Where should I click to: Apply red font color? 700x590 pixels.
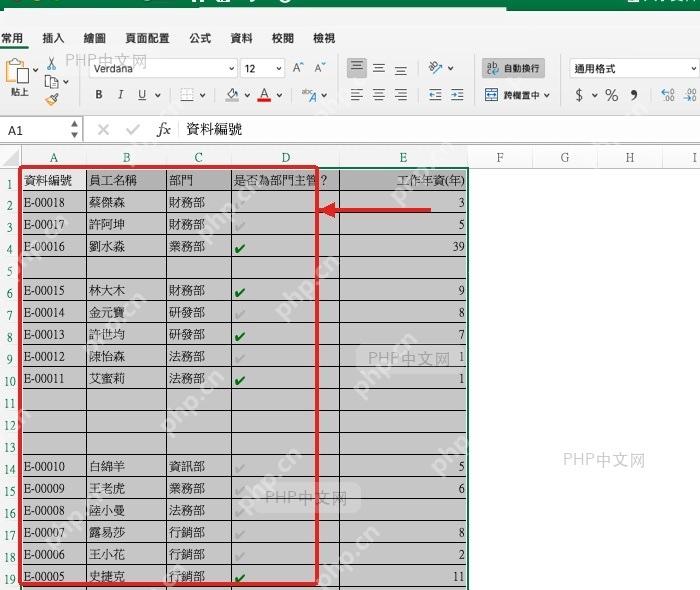coord(264,95)
